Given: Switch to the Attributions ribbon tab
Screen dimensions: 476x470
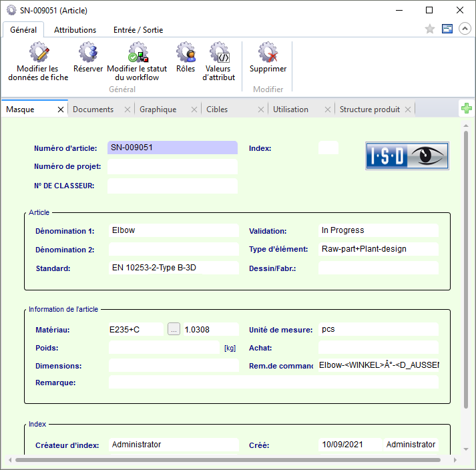Looking at the screenshot, I should (x=75, y=30).
